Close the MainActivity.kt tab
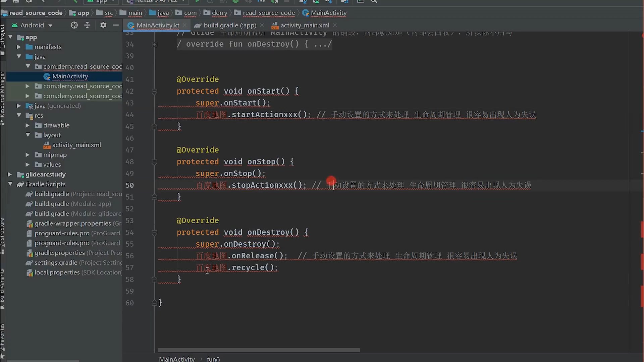Viewport: 644px width, 362px height. click(185, 25)
